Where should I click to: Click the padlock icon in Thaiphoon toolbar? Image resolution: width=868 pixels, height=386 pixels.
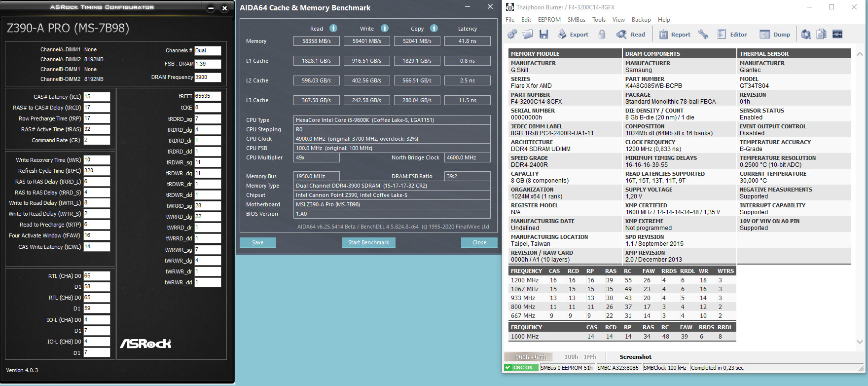tap(602, 34)
